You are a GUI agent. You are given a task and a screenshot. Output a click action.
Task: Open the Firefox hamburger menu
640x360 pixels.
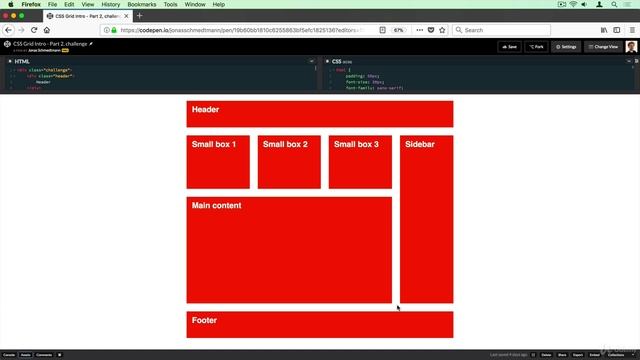[632, 30]
